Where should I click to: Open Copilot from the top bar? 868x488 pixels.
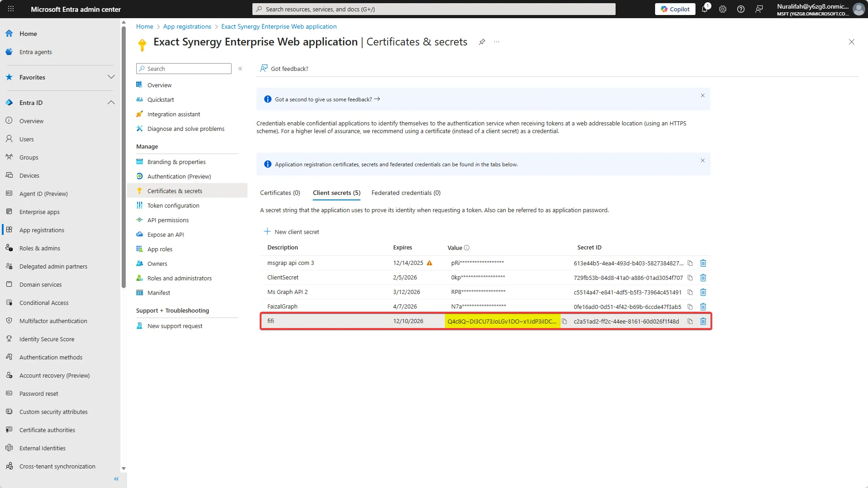pyautogui.click(x=675, y=9)
